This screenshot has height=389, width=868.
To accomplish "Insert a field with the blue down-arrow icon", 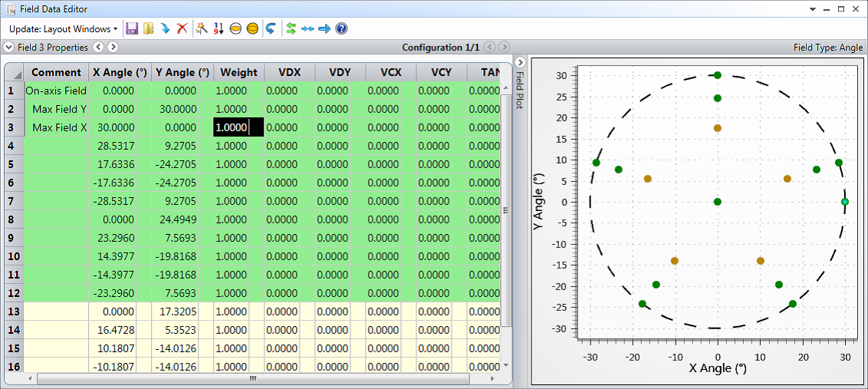I will (165, 29).
